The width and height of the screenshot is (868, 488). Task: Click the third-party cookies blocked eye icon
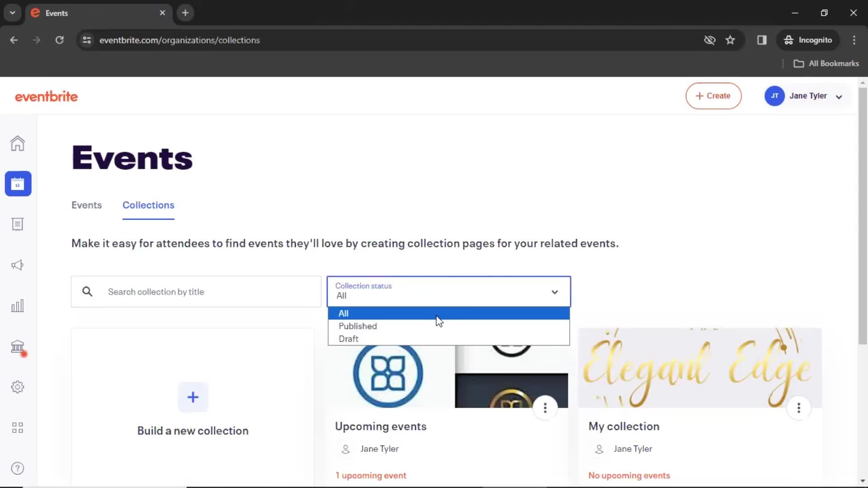point(710,40)
